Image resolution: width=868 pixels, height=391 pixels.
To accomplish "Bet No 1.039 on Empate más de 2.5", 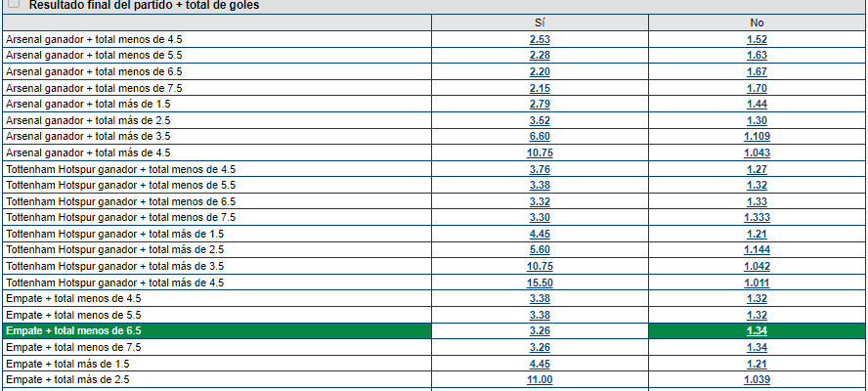I will (x=757, y=380).
